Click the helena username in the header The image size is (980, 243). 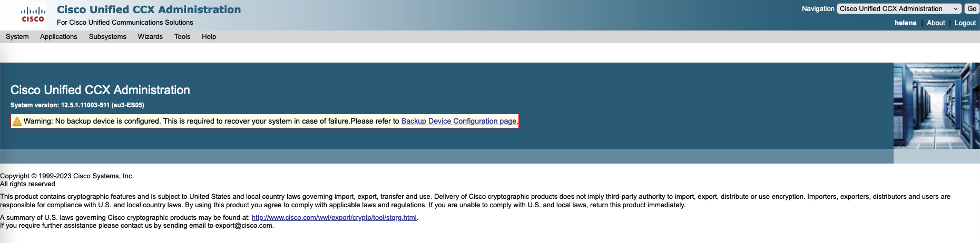(x=905, y=23)
